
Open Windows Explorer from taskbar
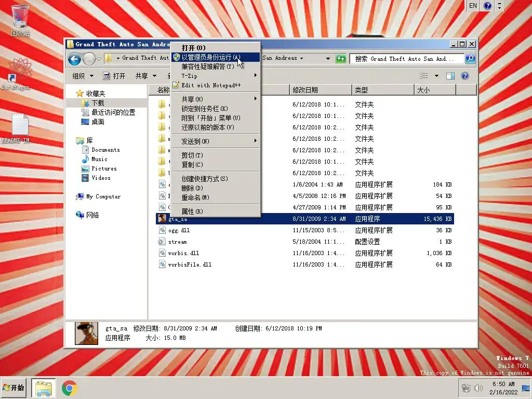pos(44,388)
